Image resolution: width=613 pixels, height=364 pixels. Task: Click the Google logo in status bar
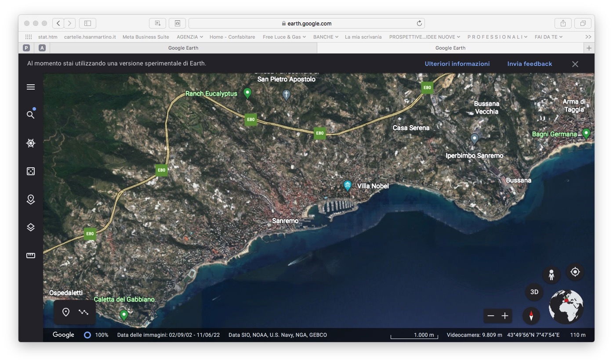point(63,335)
